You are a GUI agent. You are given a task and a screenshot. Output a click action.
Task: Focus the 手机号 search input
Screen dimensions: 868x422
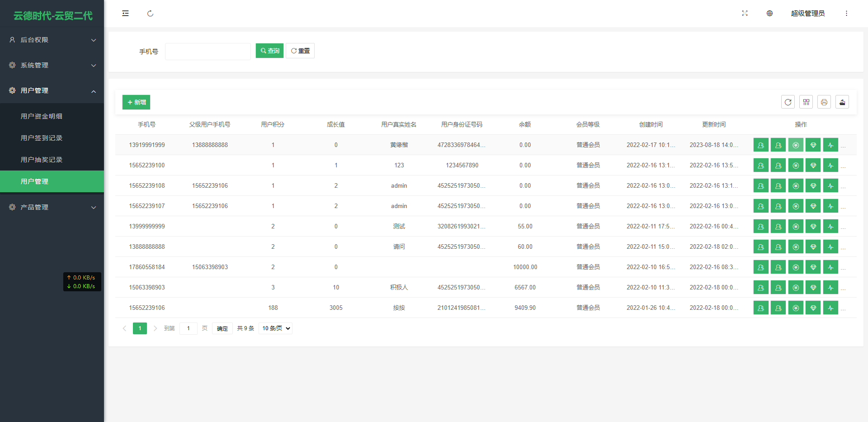208,51
